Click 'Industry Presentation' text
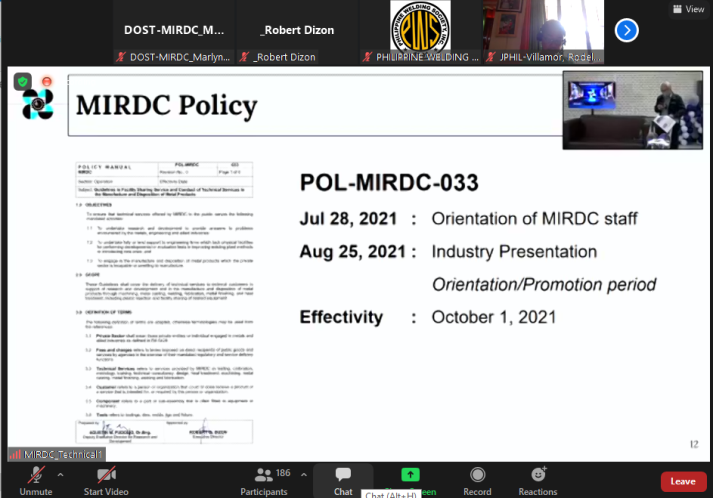 pos(514,252)
